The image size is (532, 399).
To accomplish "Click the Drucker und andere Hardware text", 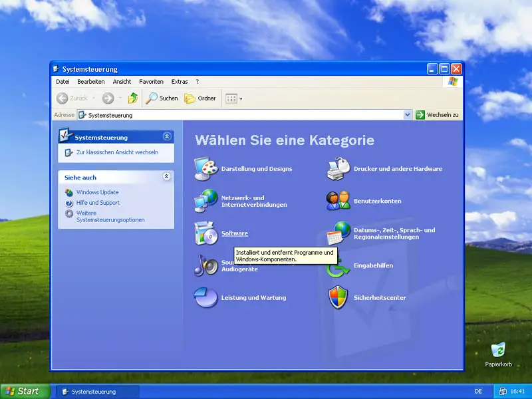I will click(398, 169).
